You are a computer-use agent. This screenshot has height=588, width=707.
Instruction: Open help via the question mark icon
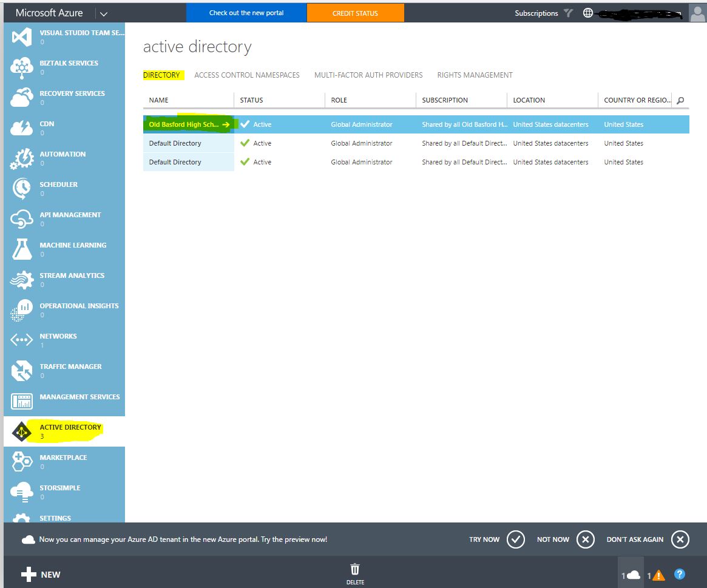tap(678, 574)
